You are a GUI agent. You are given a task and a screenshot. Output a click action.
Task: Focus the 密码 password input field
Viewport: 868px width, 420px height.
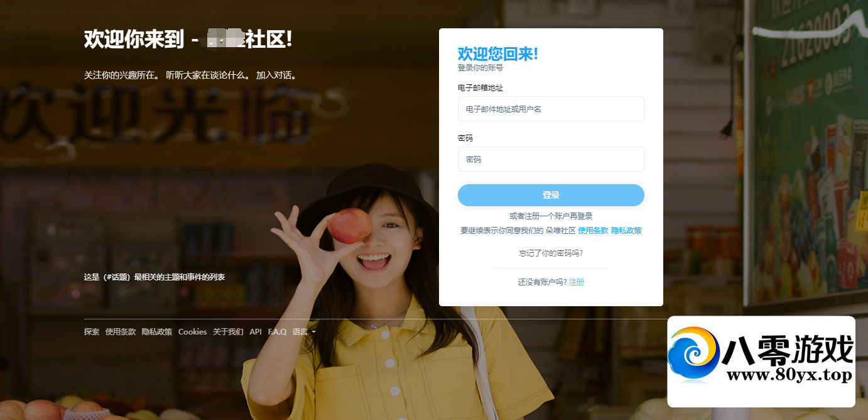coord(551,159)
